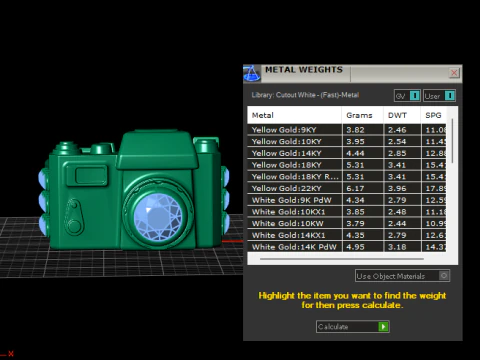Select the White Gold:14KX1 row
480x360 pixels.
tap(347, 235)
